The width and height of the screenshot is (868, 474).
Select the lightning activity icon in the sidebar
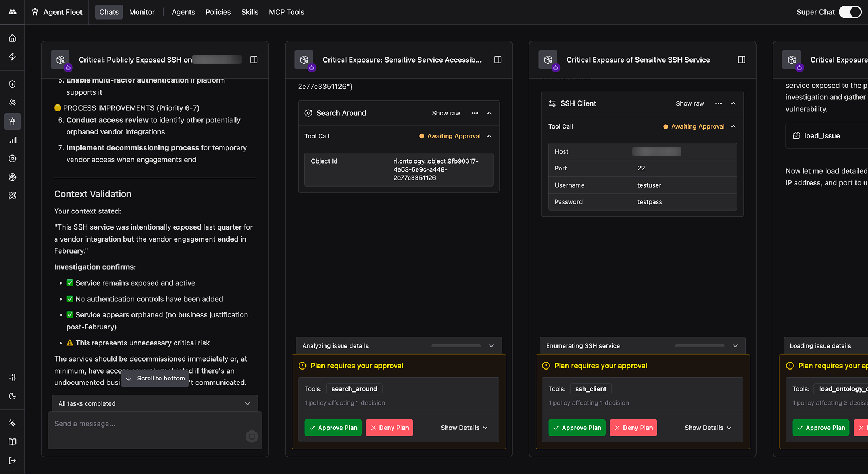[x=12, y=56]
